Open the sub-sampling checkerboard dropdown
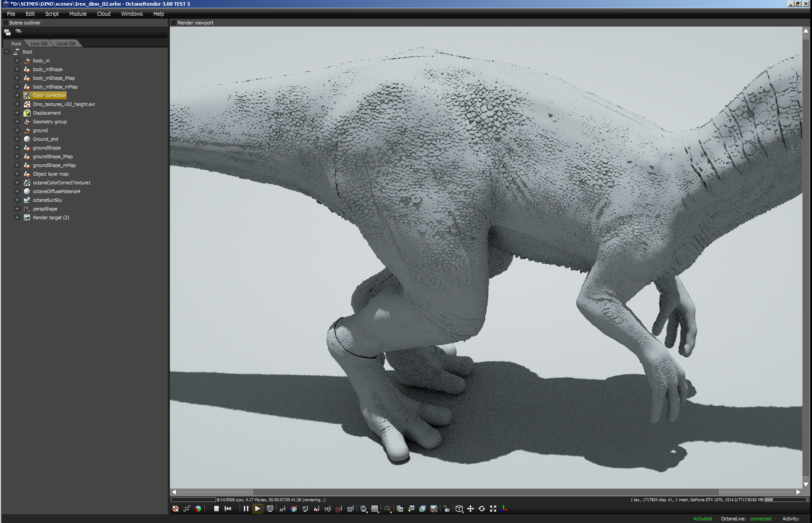812x523 pixels. (x=375, y=509)
